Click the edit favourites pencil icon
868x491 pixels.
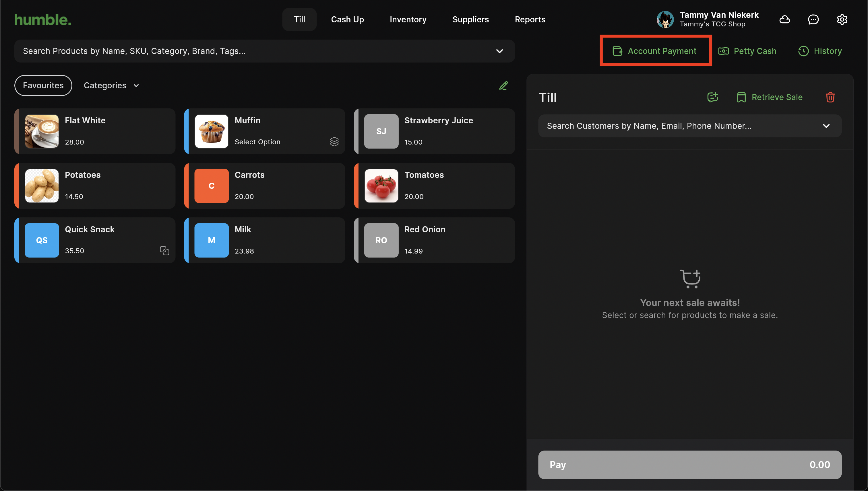coord(503,86)
